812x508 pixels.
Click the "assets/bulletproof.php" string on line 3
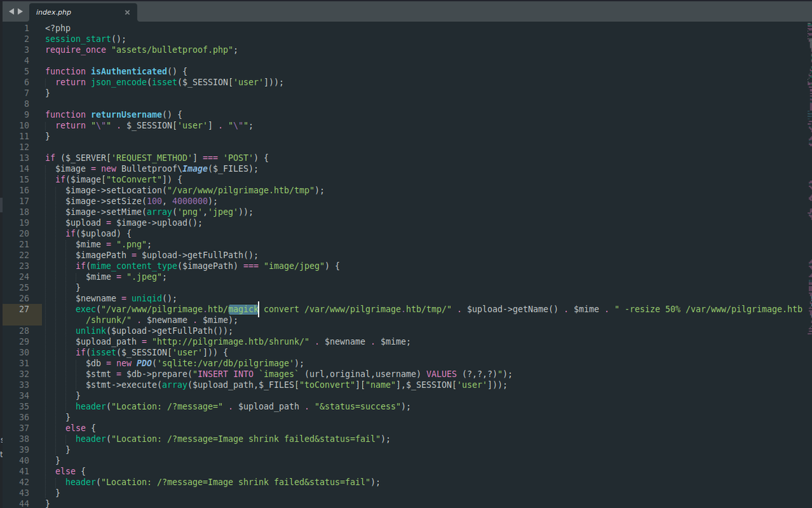[x=172, y=49]
